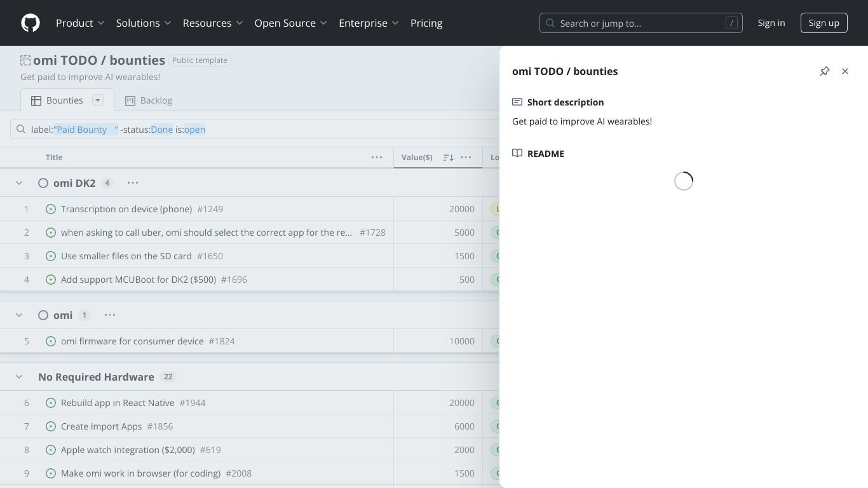Click the 10000 value for omi firmware
This screenshot has height=488, width=868.
click(x=462, y=341)
